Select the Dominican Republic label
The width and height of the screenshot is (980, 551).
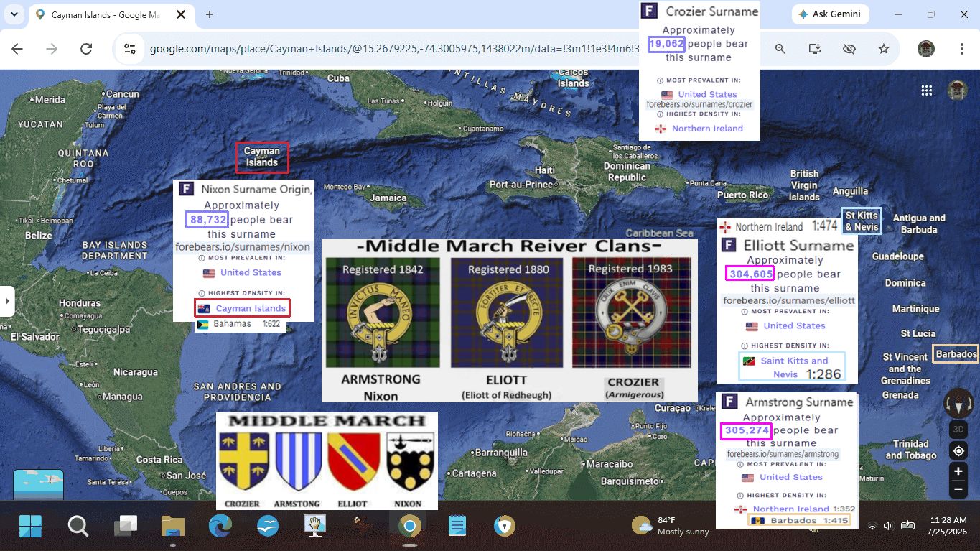tap(627, 172)
